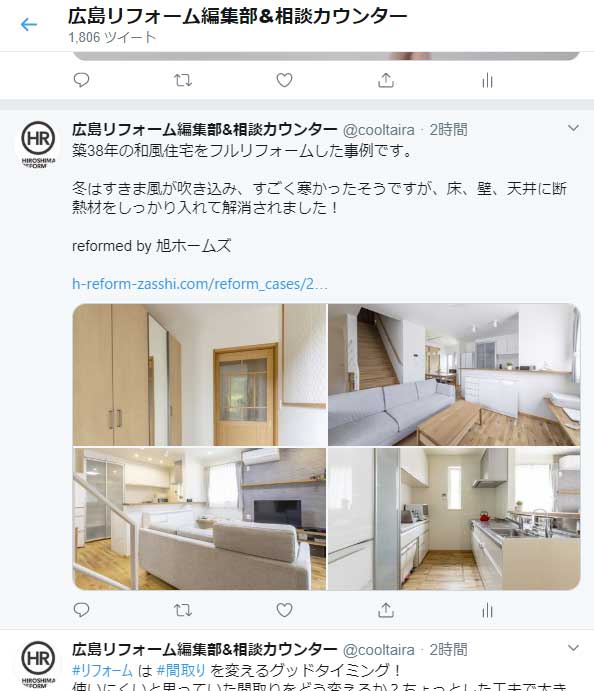Reply to the 築38年 renovation tweet
This screenshot has height=691, width=594.
(81, 610)
